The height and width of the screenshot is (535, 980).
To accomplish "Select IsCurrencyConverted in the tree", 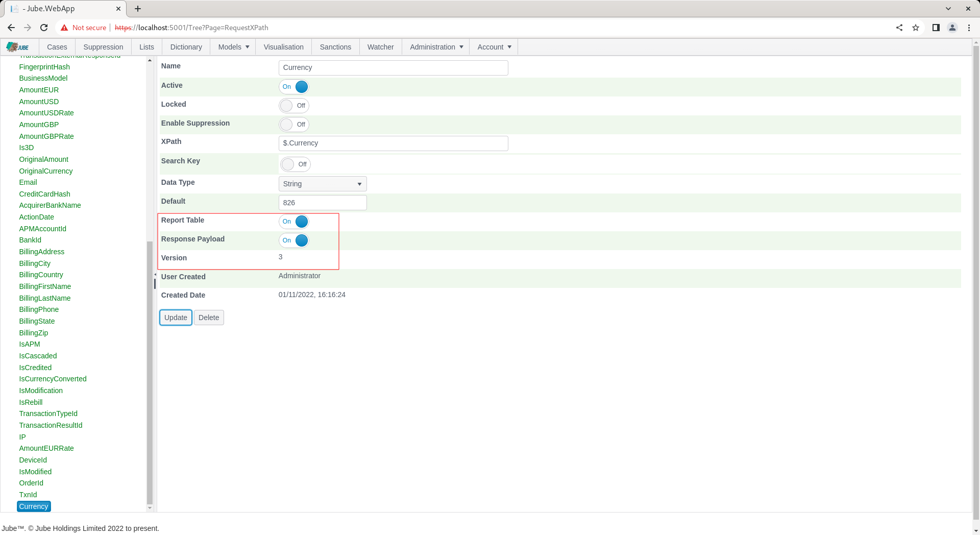I will coord(53,379).
